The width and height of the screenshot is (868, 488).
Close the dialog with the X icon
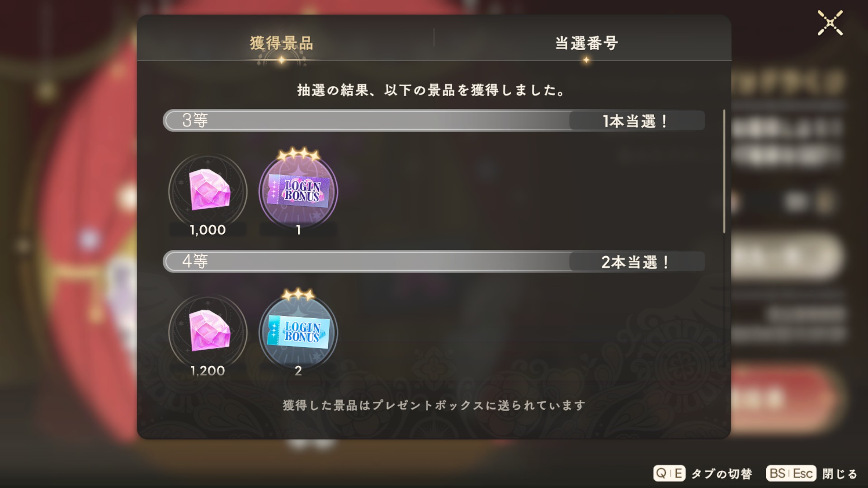(x=830, y=23)
